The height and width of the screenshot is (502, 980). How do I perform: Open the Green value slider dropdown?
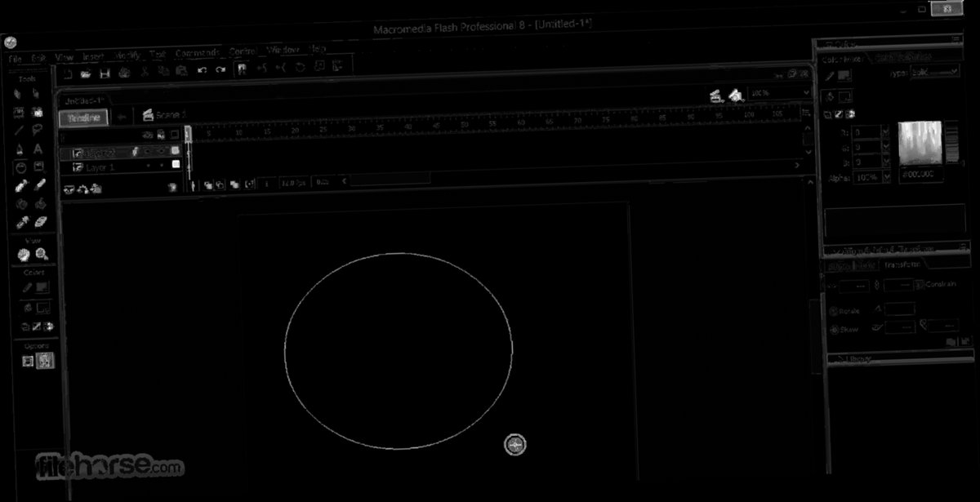(x=887, y=147)
